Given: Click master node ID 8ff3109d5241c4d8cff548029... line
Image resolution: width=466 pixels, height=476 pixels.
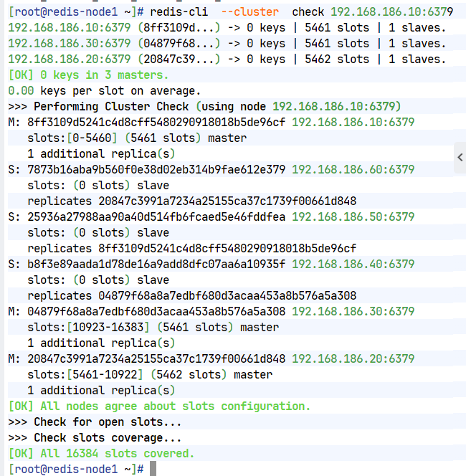Looking at the screenshot, I should pos(211,123).
